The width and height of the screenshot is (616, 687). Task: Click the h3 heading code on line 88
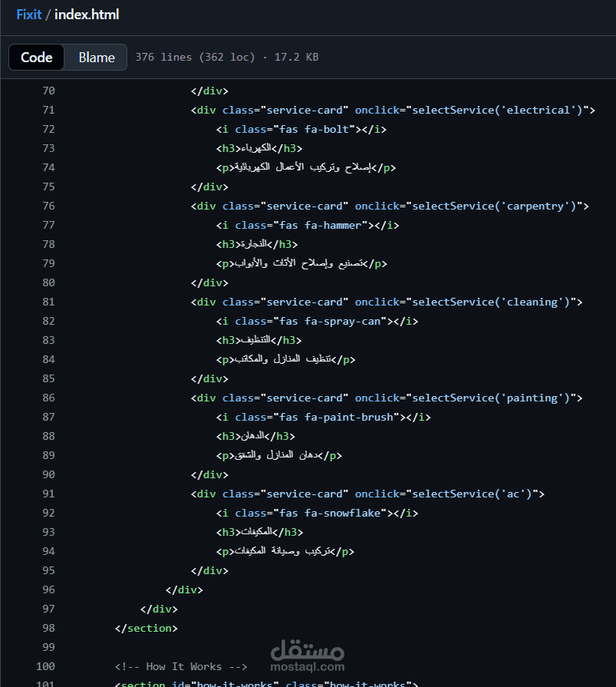[255, 437]
